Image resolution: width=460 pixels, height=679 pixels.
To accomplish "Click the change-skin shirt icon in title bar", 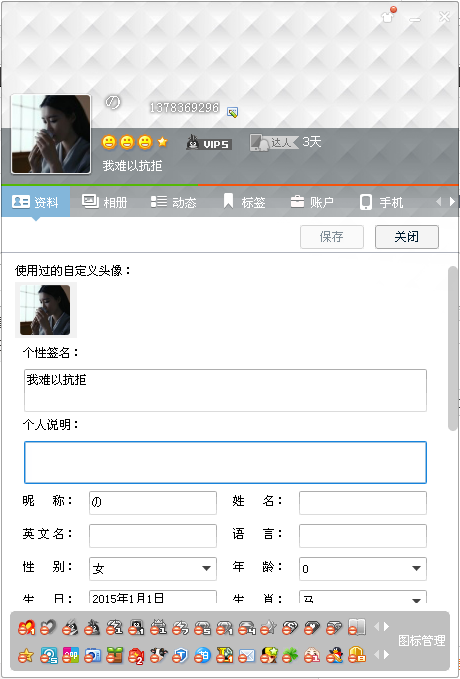I will click(388, 16).
